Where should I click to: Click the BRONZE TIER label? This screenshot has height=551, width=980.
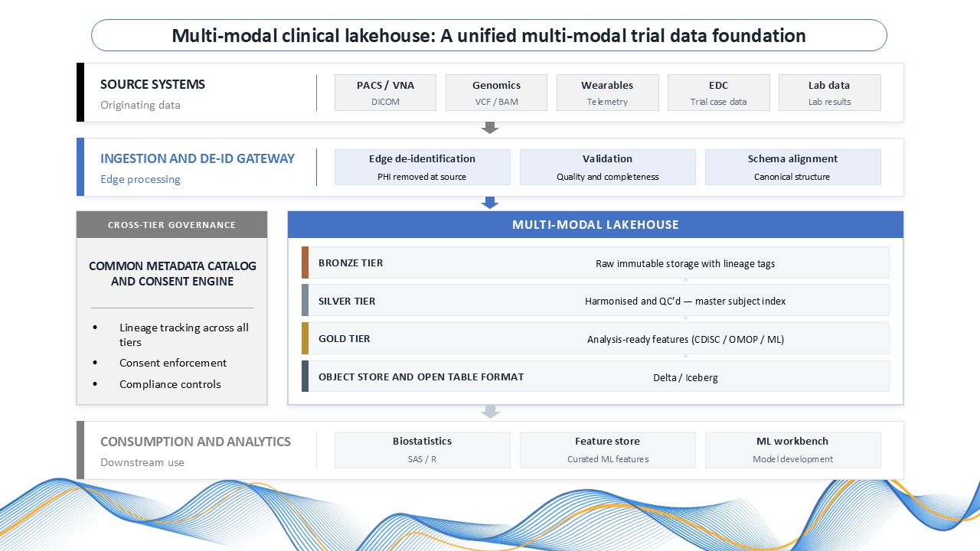tap(351, 262)
